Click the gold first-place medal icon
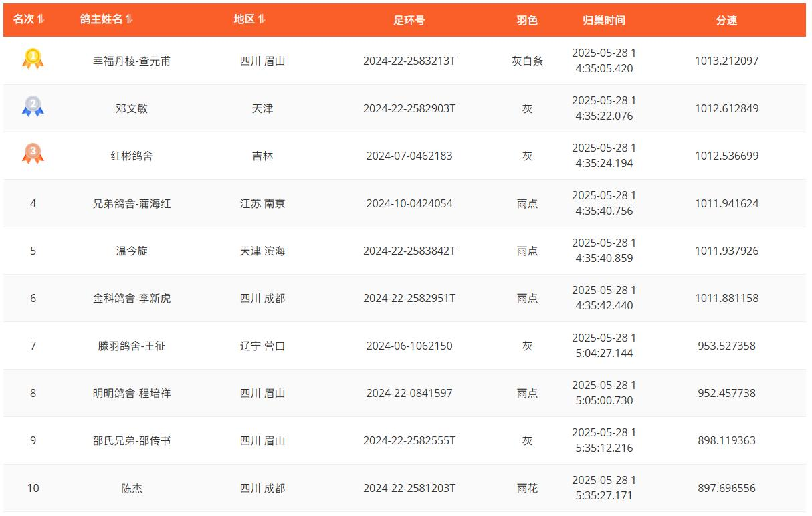Image resolution: width=812 pixels, height=516 pixels. 33,59
